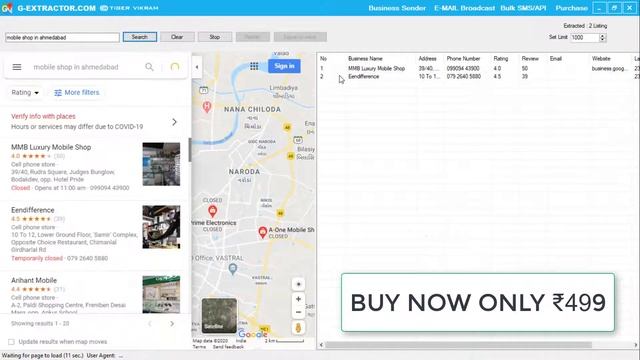
Task: Click phone number 079 2640 5880 in table
Action: tap(463, 76)
